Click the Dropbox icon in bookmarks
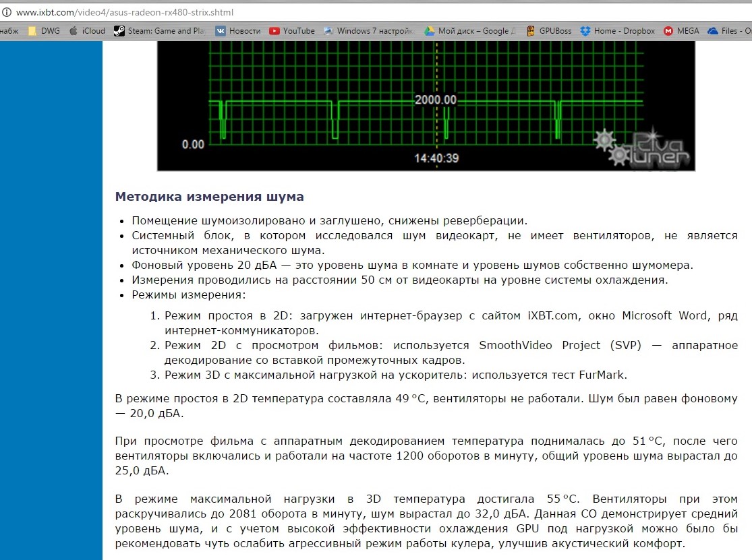The width and height of the screenshot is (752, 560). pos(585,31)
